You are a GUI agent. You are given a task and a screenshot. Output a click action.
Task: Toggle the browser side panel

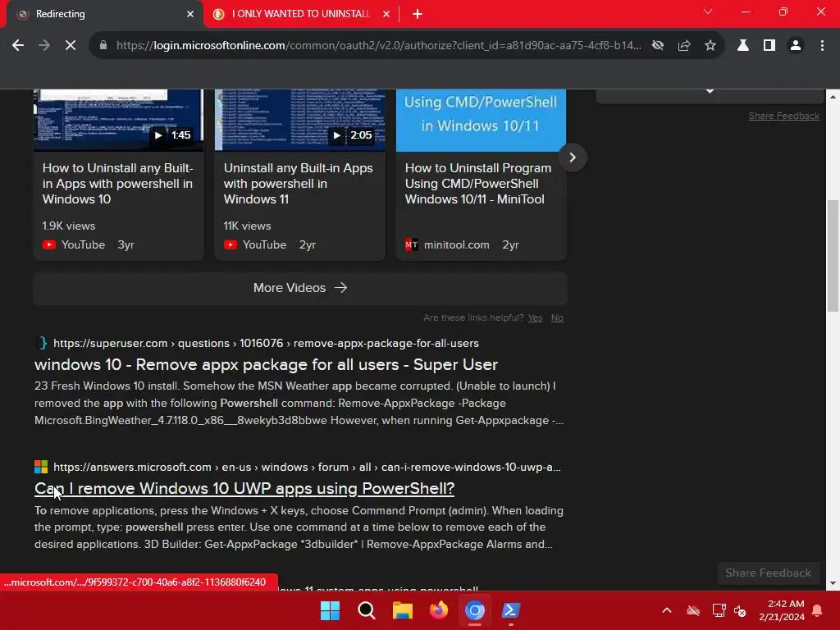pyautogui.click(x=769, y=46)
